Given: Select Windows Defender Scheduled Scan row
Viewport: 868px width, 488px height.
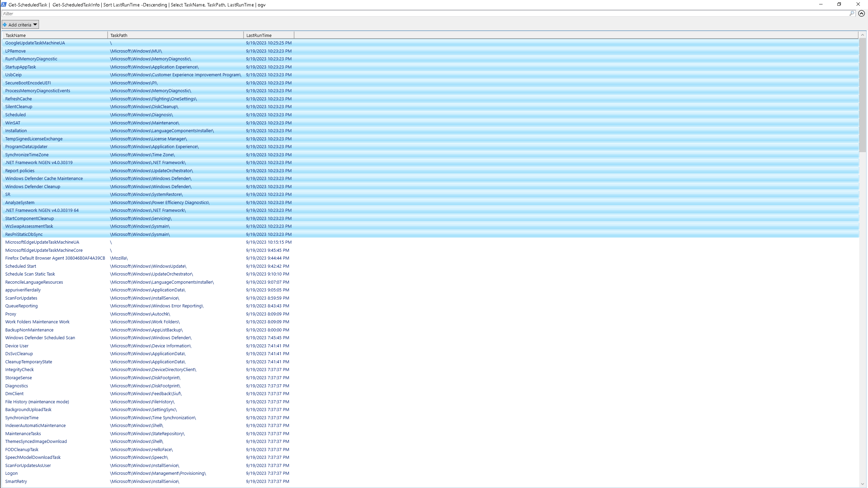Looking at the screenshot, I should pyautogui.click(x=40, y=338).
